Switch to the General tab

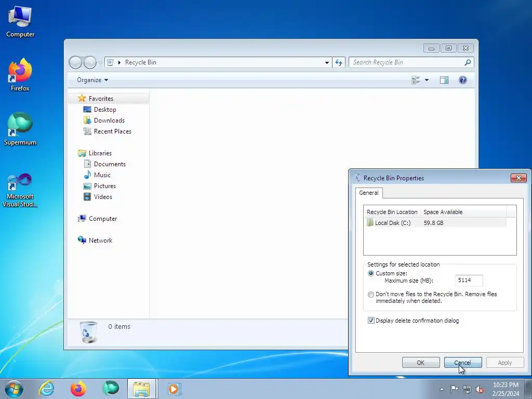[368, 193]
